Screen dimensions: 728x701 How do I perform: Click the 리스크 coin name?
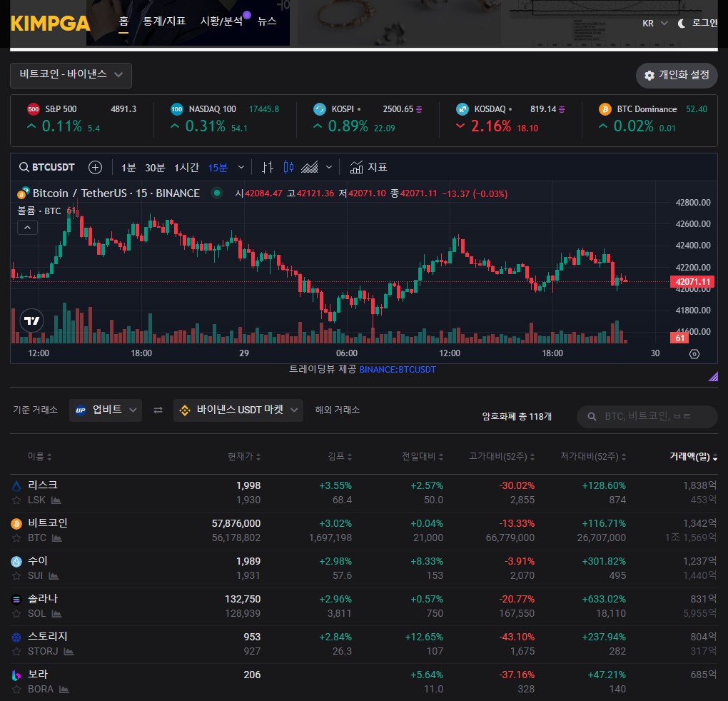43,485
